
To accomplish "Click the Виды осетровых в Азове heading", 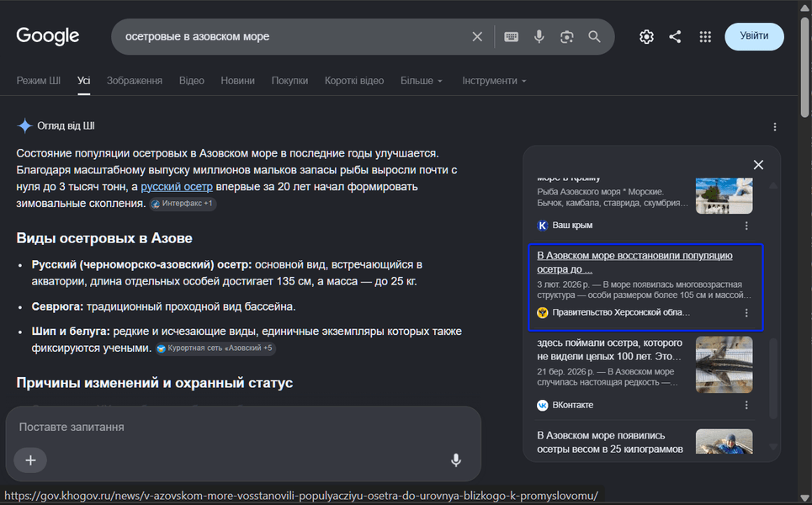I will (104, 238).
